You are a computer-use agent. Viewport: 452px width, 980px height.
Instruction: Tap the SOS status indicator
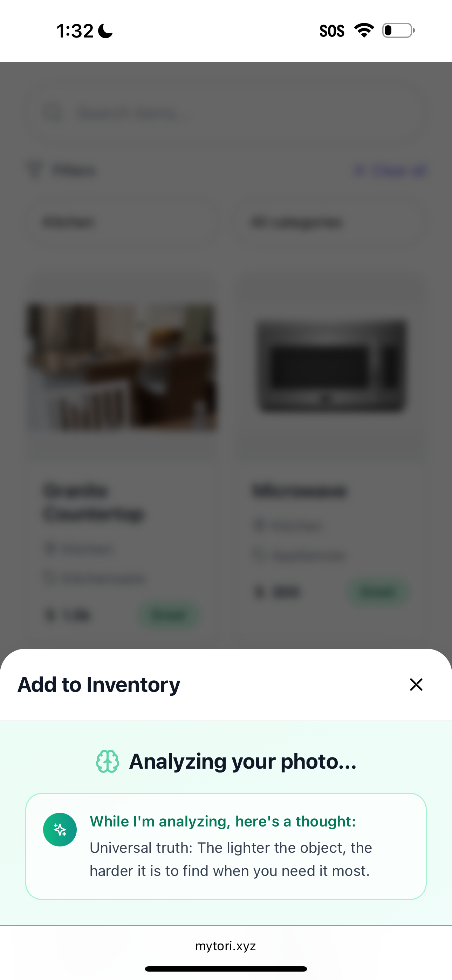pos(332,31)
